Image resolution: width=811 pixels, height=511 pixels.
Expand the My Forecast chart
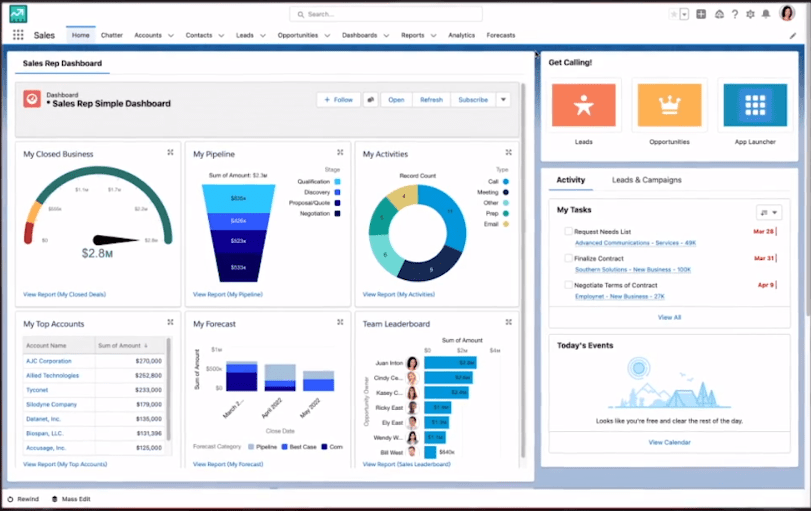tap(340, 322)
